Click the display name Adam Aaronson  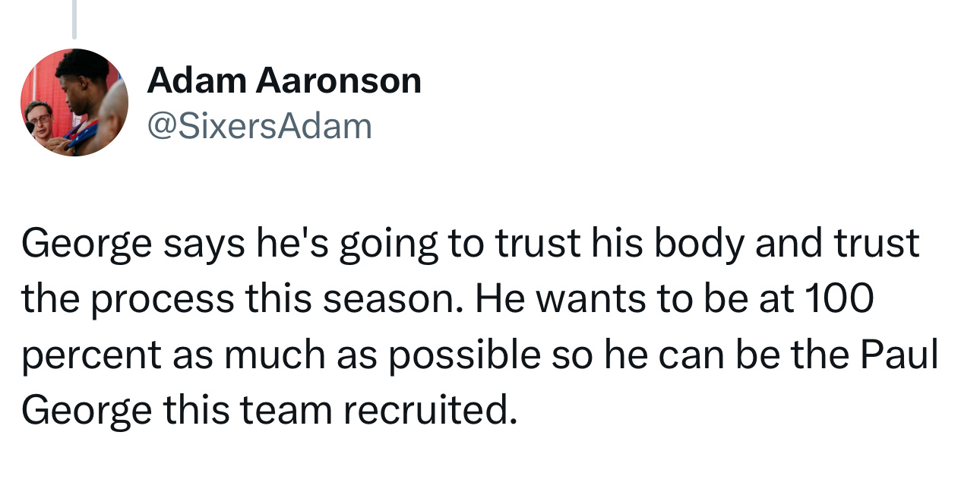[x=284, y=80]
